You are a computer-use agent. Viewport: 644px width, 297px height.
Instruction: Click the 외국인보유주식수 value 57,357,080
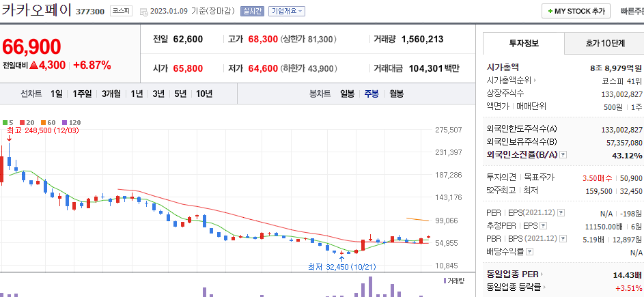coord(624,142)
